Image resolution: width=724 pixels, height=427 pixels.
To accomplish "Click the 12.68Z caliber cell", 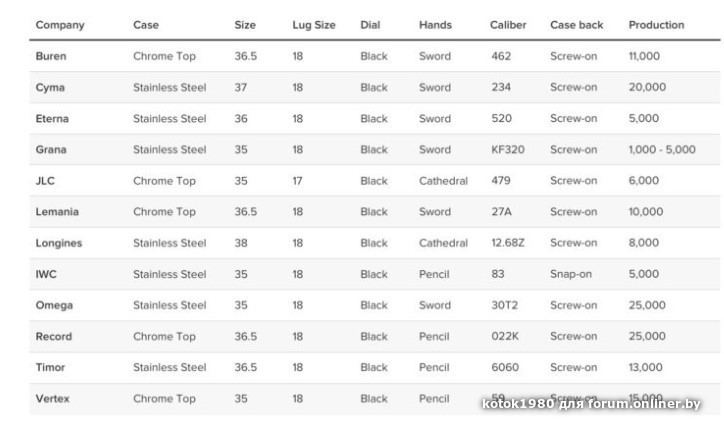I will [x=509, y=243].
